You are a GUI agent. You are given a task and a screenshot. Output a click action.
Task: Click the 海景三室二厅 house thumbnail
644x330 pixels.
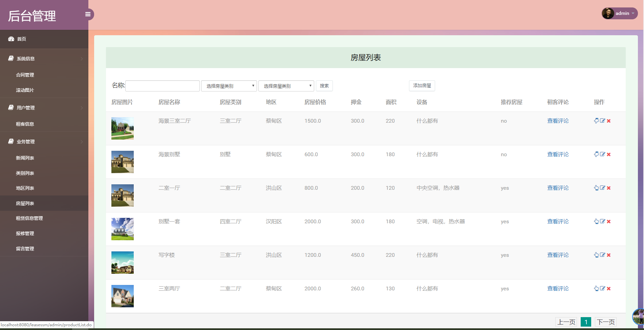click(123, 128)
